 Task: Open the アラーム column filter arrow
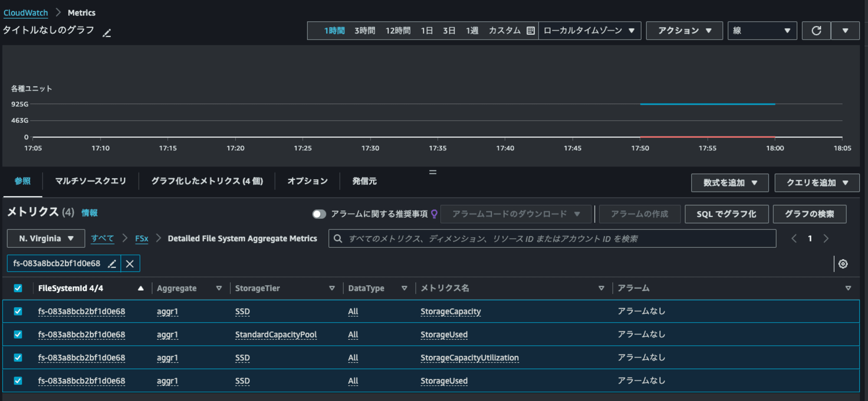tap(848, 288)
